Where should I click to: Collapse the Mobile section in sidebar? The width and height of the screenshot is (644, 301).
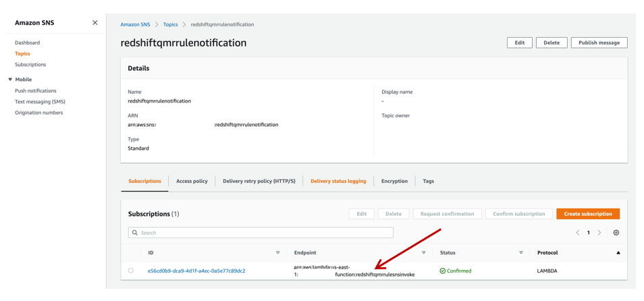click(x=10, y=80)
